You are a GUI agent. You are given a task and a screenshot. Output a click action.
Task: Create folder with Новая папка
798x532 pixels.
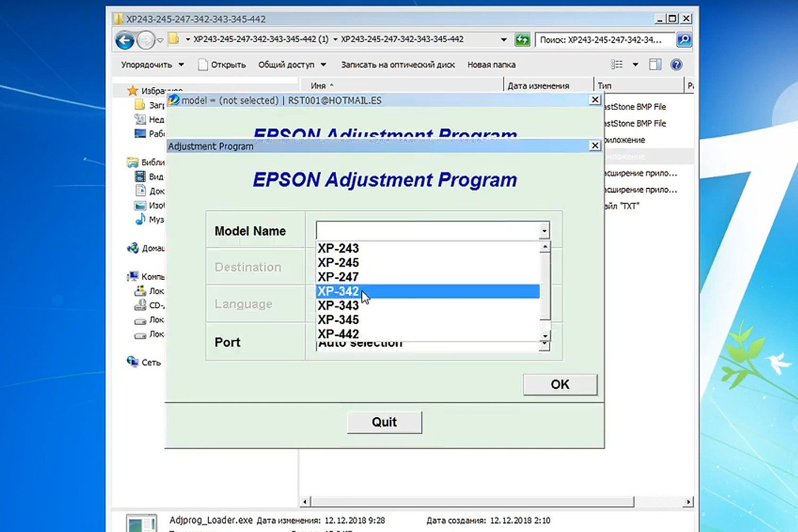click(492, 65)
